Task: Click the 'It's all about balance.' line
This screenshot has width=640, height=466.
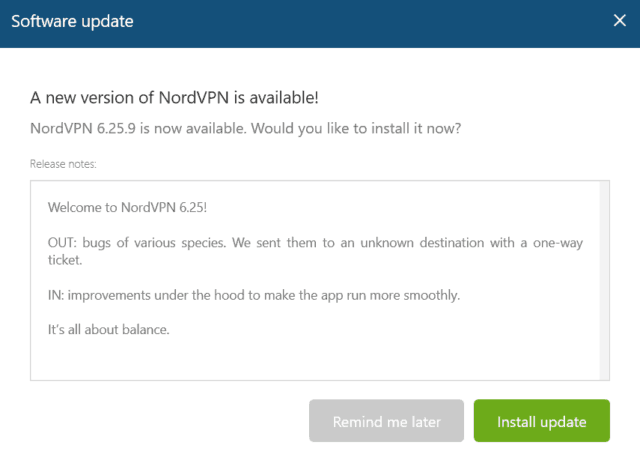Action: click(x=109, y=330)
